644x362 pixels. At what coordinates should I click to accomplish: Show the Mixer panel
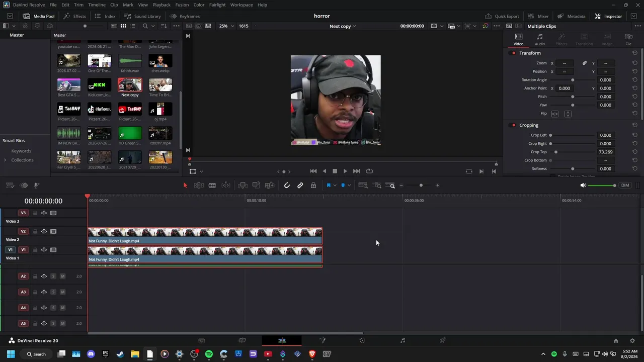[x=538, y=16]
